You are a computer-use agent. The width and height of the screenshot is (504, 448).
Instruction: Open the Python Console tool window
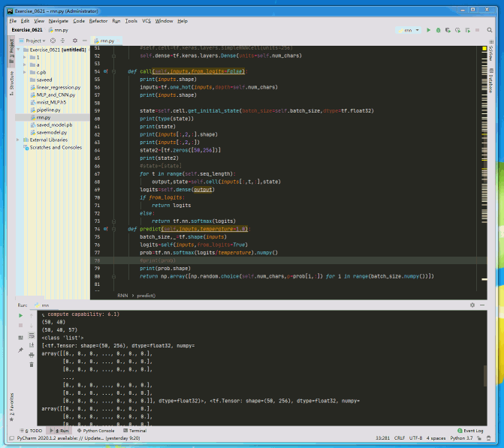[96, 431]
